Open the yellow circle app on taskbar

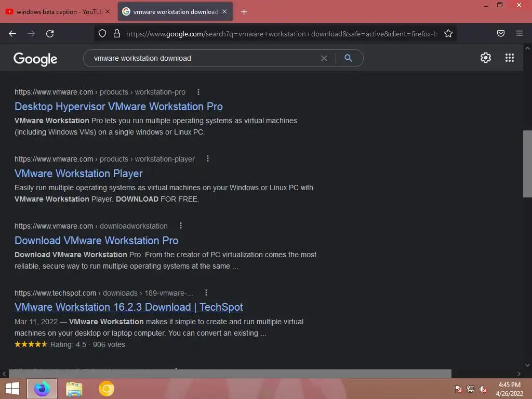(x=106, y=389)
